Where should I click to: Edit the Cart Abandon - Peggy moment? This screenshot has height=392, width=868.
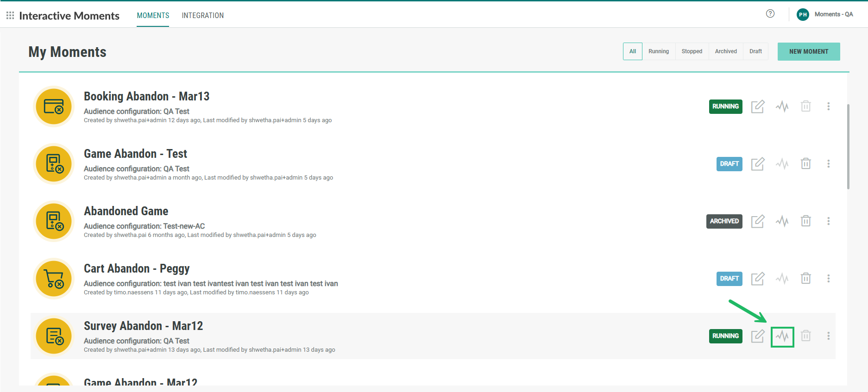[x=757, y=279]
